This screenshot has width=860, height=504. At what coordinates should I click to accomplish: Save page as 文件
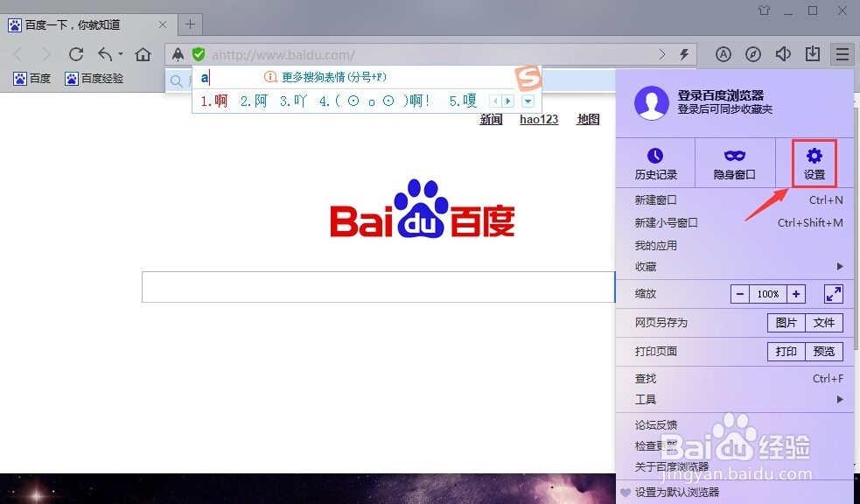[824, 323]
